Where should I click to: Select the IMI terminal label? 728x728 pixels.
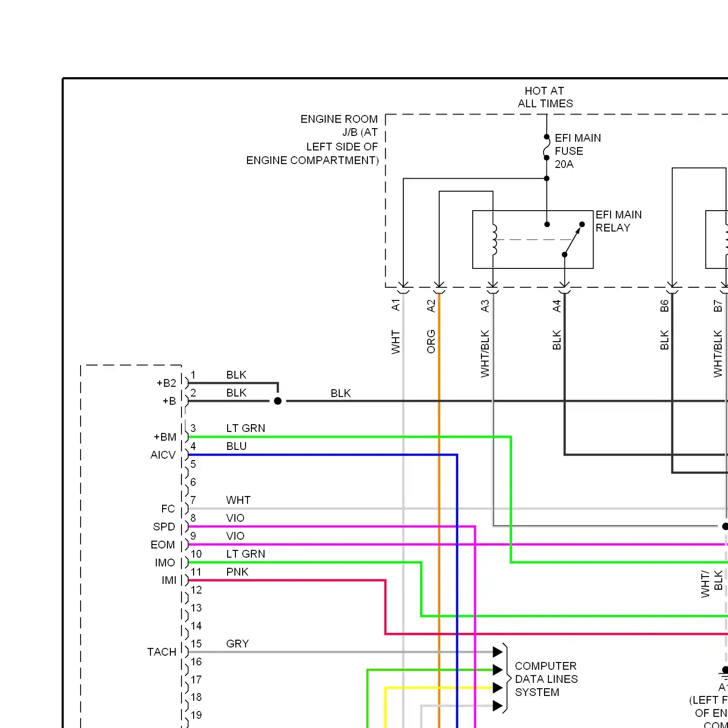click(x=169, y=580)
